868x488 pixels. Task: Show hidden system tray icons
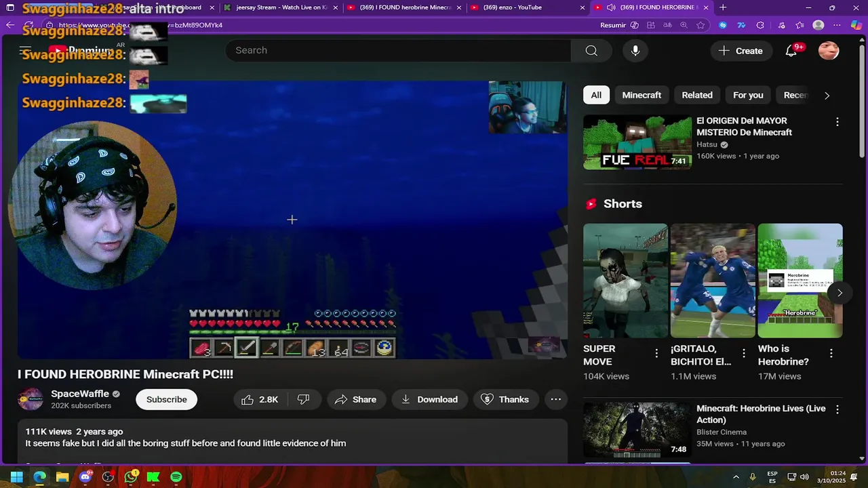[736, 477]
